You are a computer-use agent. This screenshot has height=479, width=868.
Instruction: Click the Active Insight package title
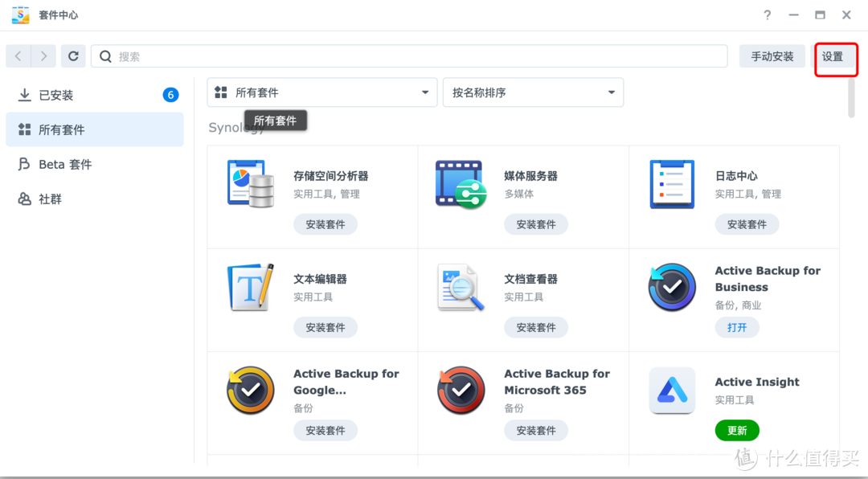pos(757,382)
